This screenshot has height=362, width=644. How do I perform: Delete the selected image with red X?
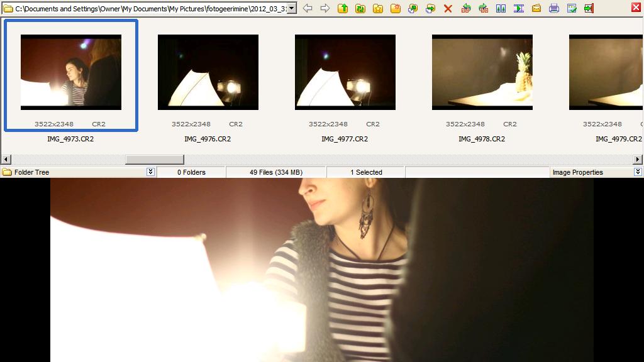[448, 9]
